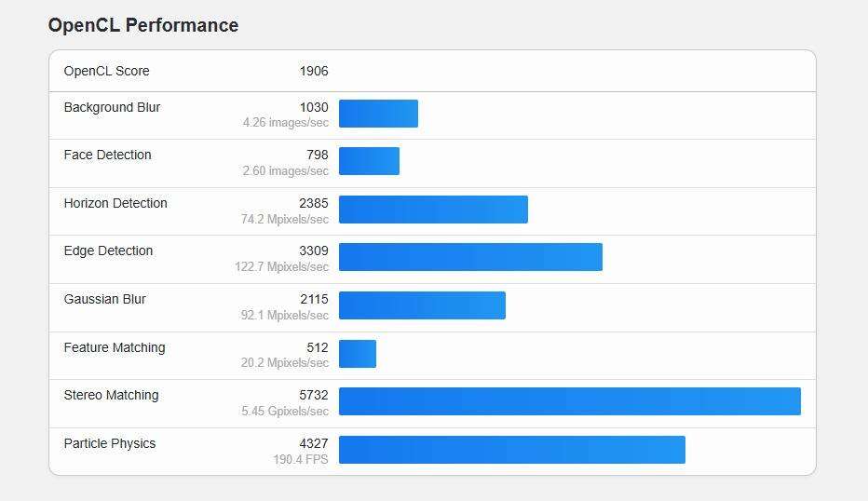Click the Edge Detection score bar

coord(470,257)
